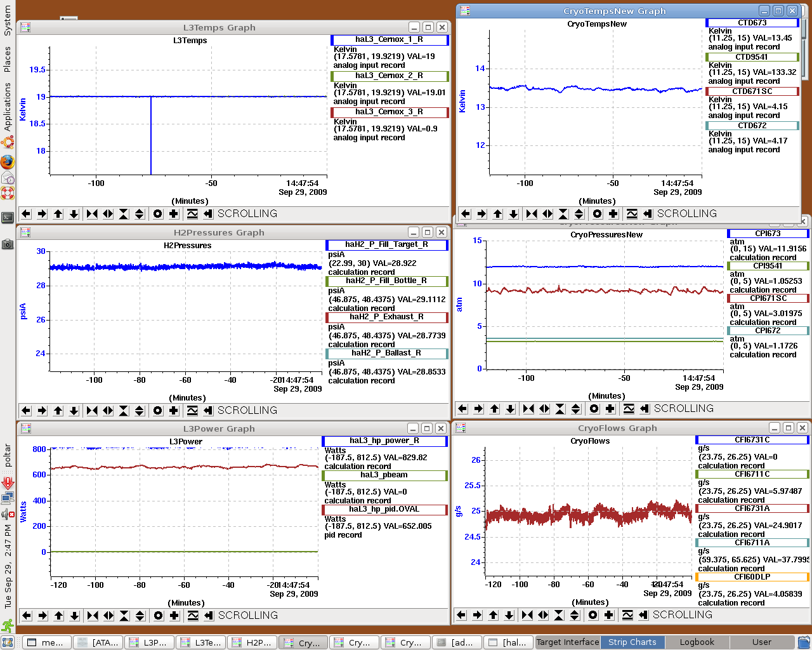Open the [ATA... taskbar window button
The width and height of the screenshot is (812, 650).
pos(98,642)
